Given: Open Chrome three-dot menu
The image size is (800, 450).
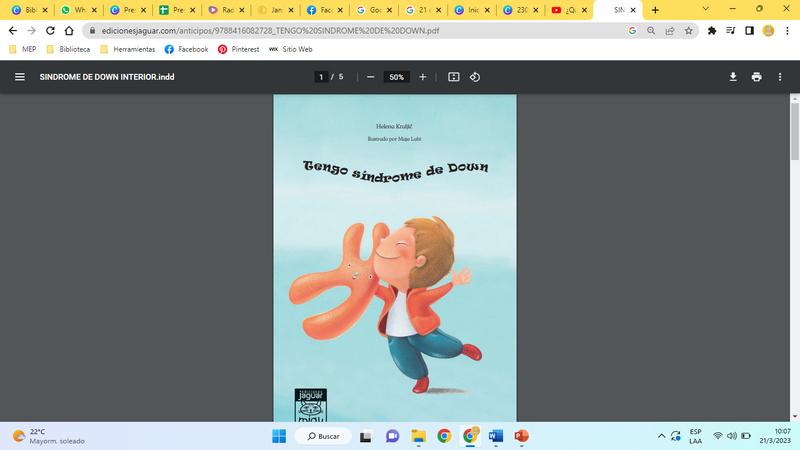Looking at the screenshot, I should [787, 31].
